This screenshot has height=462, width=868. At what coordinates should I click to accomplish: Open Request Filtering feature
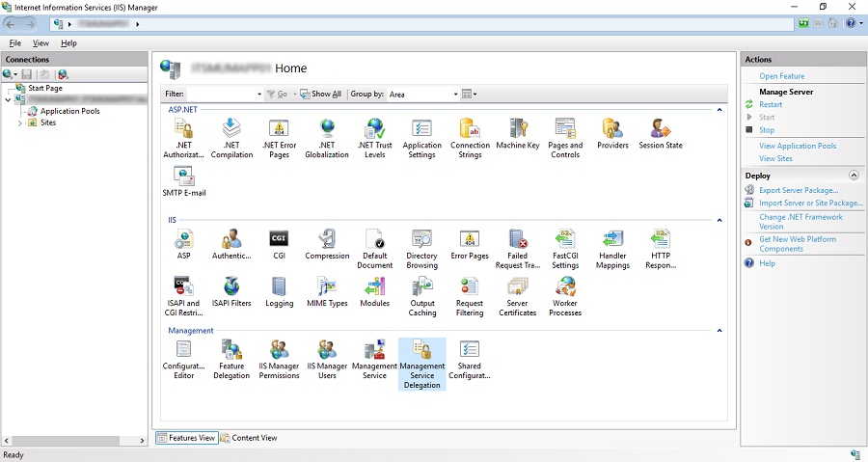(x=470, y=296)
